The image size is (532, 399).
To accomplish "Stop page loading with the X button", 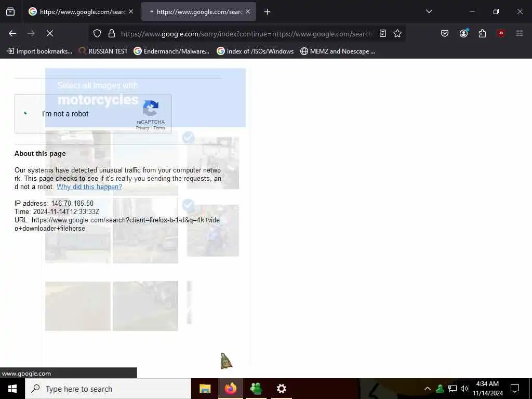I will (50, 33).
